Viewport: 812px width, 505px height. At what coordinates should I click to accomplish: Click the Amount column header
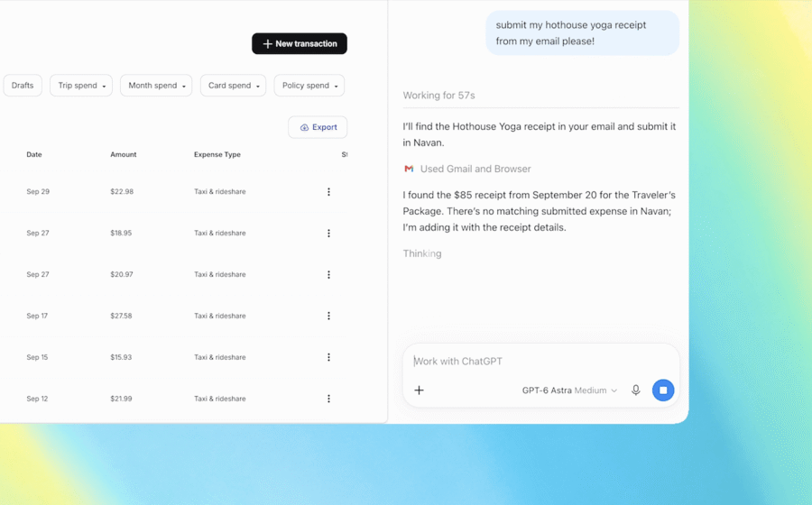[124, 154]
